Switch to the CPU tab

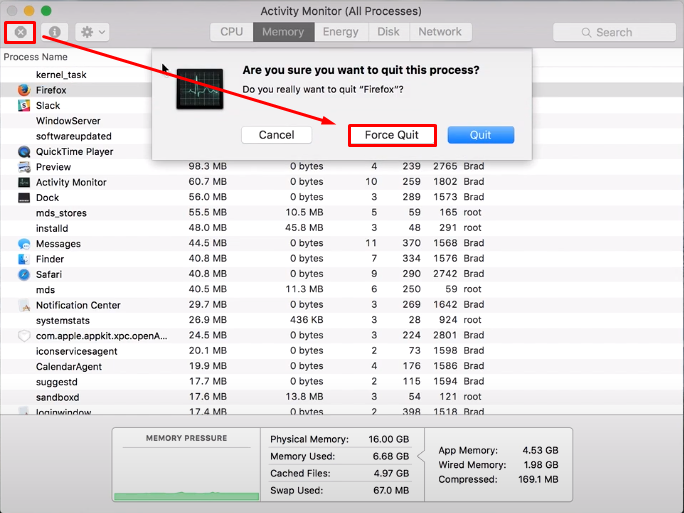pyautogui.click(x=231, y=32)
